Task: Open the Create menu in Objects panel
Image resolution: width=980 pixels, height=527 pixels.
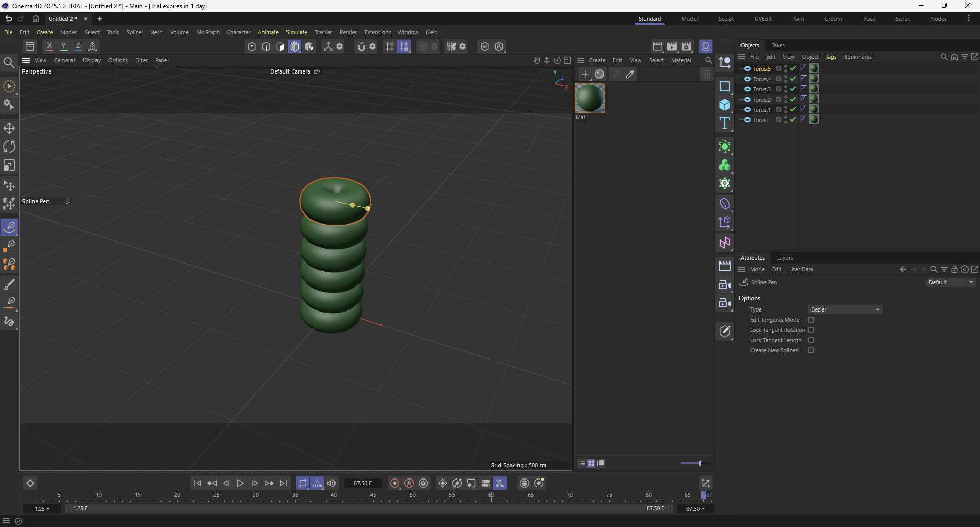Action: pyautogui.click(x=597, y=60)
